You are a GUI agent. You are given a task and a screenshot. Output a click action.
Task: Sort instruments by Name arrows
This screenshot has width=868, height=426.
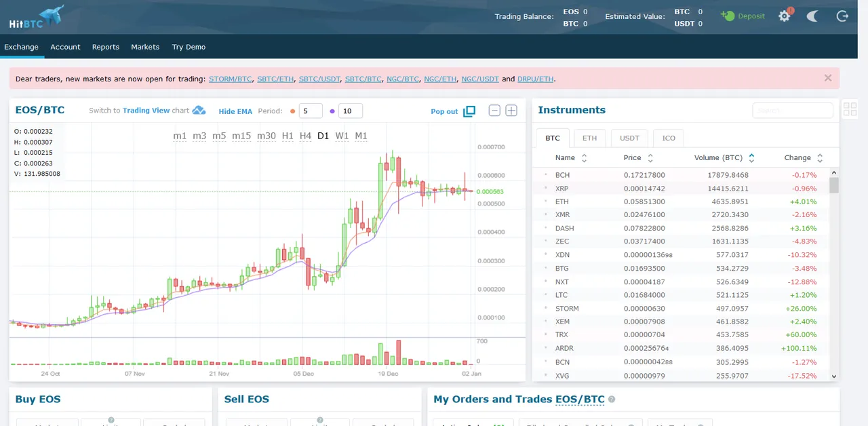click(584, 157)
